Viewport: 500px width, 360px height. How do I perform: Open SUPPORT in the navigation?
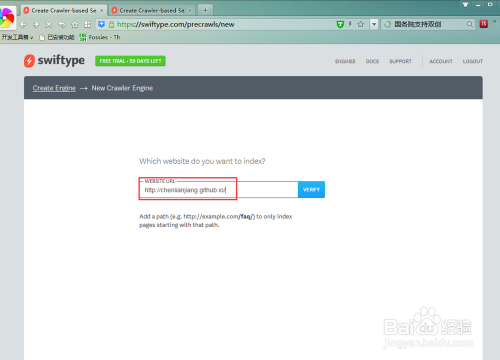pyautogui.click(x=400, y=61)
